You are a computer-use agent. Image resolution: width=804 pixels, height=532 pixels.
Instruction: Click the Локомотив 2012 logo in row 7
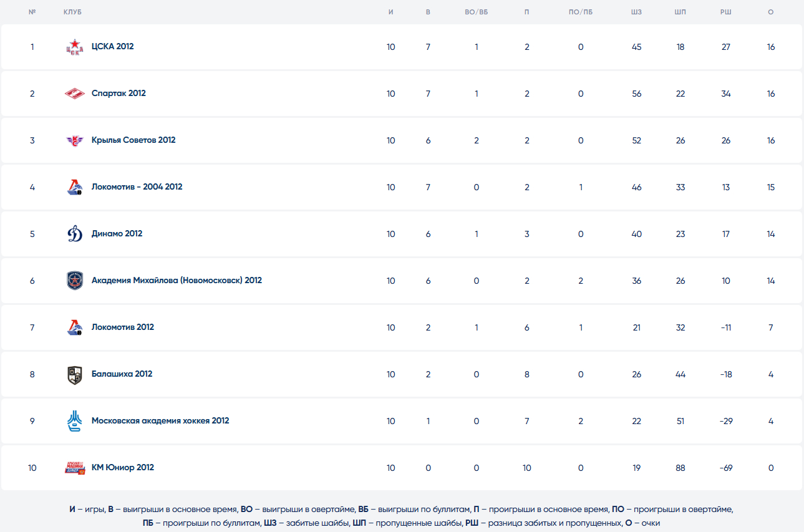click(x=74, y=327)
